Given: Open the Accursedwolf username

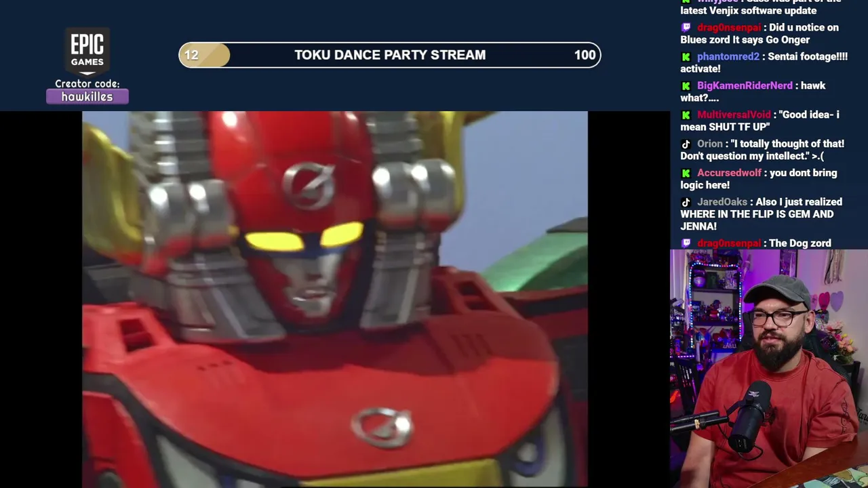Looking at the screenshot, I should point(729,174).
